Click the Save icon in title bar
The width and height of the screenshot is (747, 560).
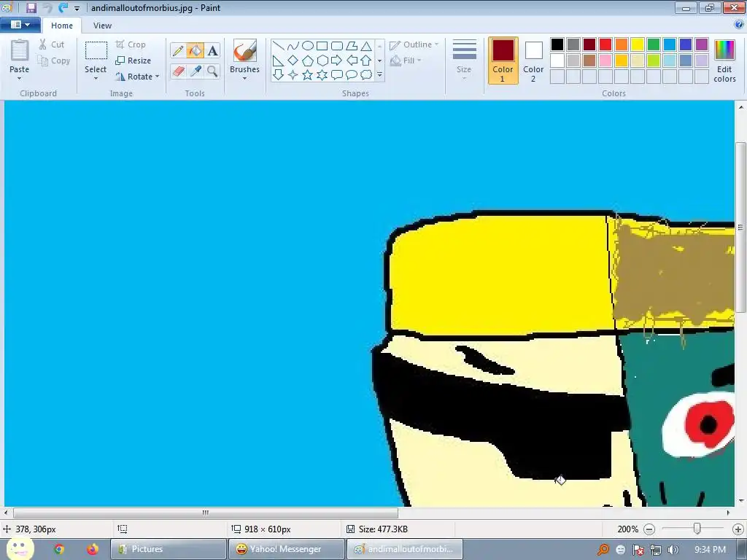[31, 7]
